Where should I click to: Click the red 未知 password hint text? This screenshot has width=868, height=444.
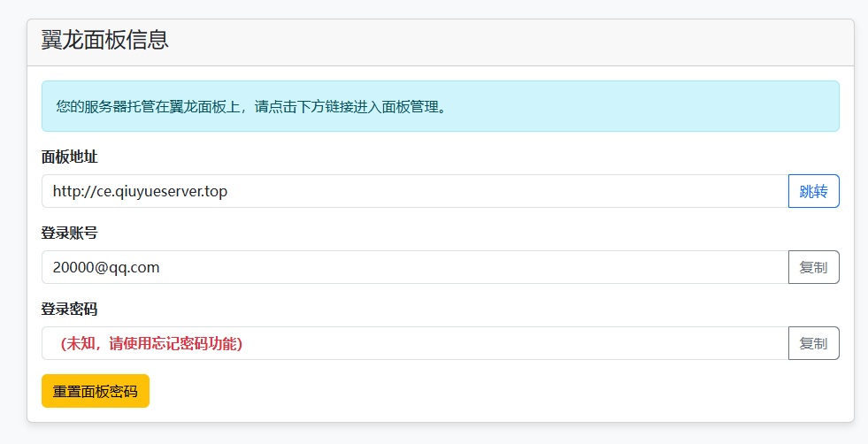[x=151, y=343]
